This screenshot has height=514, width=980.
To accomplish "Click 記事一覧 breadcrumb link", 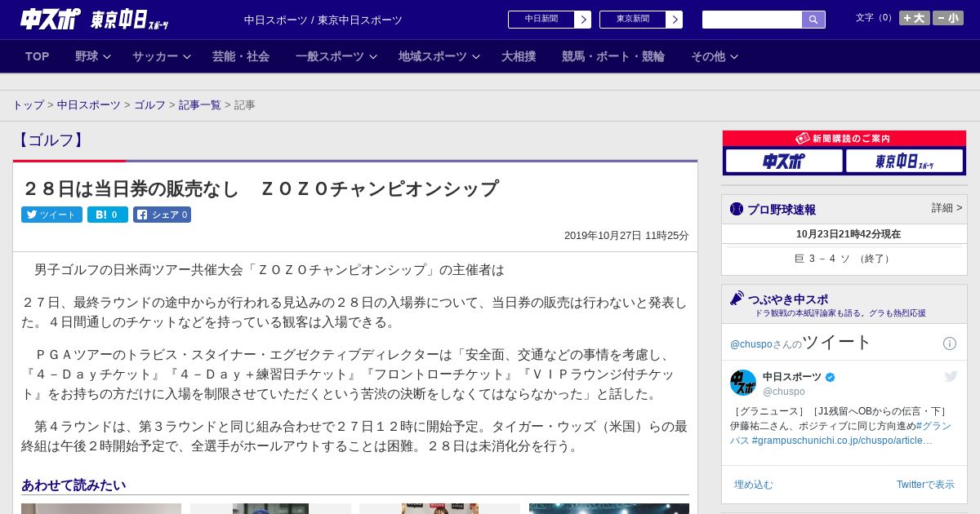I will [x=200, y=105].
